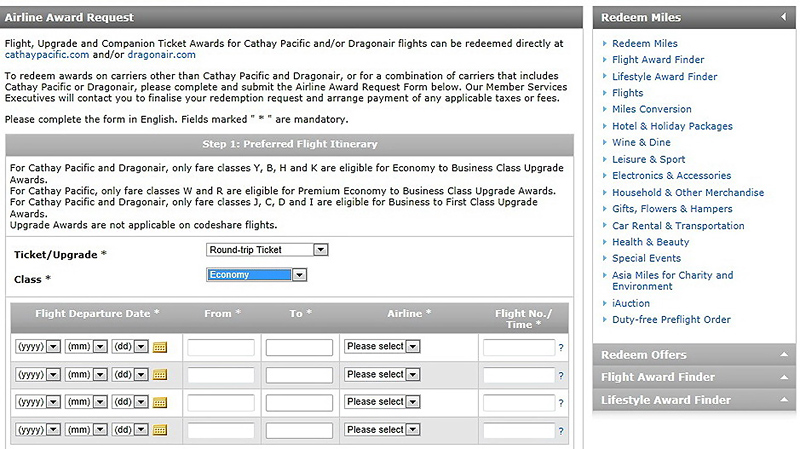
Task: Open calendar picker in fourth flight row
Action: [x=160, y=430]
